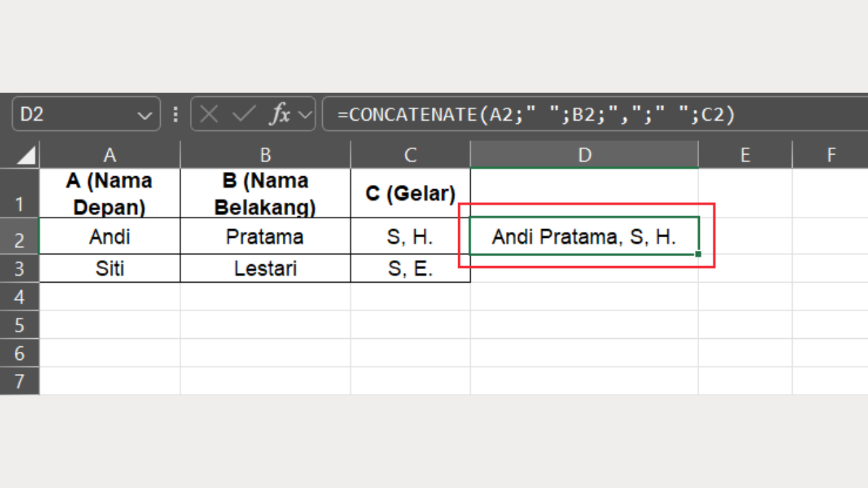Screen dimensions: 868x488
Task: Open the Insert Function fx button
Action: tap(279, 115)
